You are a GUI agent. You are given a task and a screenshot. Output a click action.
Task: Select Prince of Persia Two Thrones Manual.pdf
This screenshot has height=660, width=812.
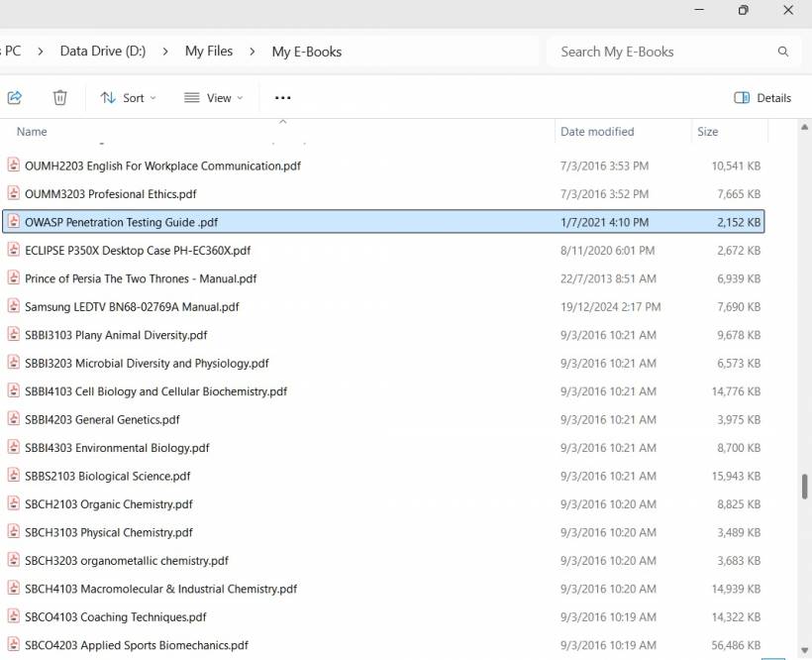[x=383, y=278]
